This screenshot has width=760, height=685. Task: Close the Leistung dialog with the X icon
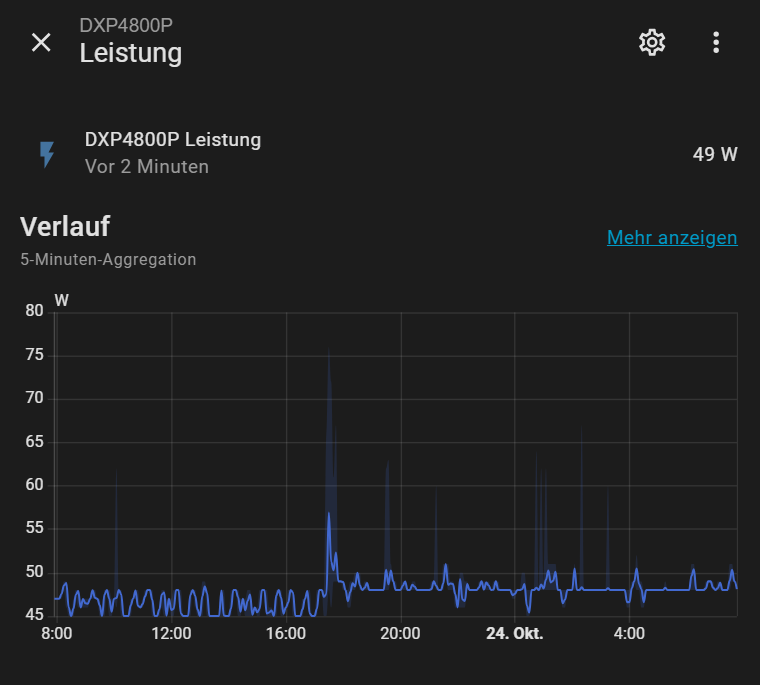click(x=41, y=42)
